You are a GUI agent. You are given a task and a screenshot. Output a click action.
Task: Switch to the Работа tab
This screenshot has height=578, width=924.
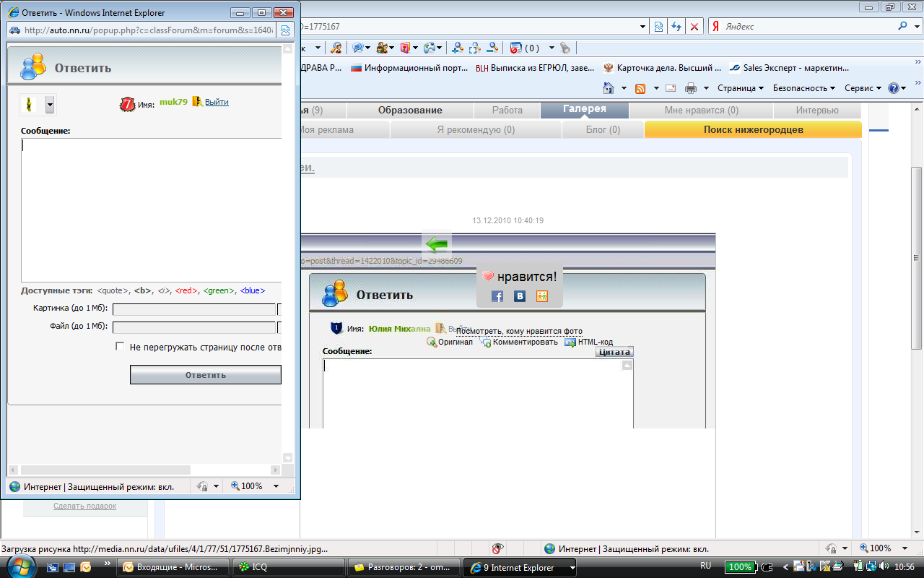tap(507, 111)
